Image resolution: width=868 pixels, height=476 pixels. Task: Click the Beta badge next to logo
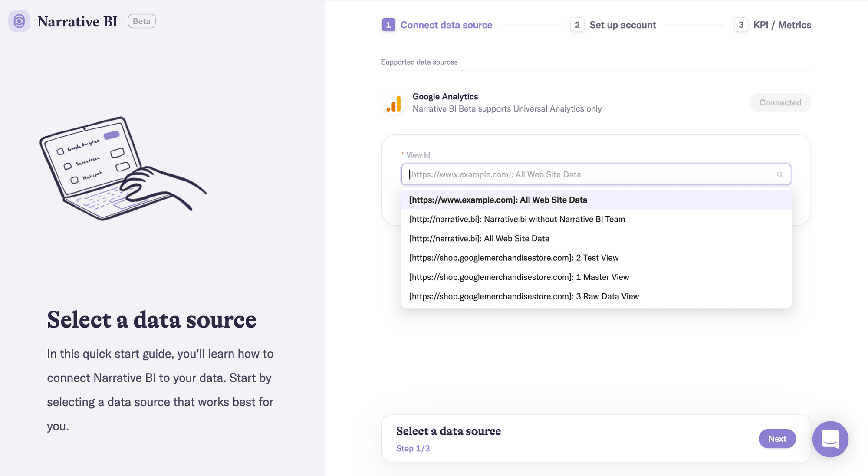tap(141, 21)
